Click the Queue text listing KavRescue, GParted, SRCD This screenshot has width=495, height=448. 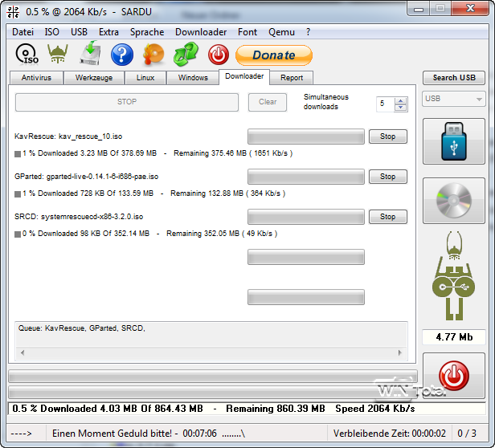coord(82,328)
